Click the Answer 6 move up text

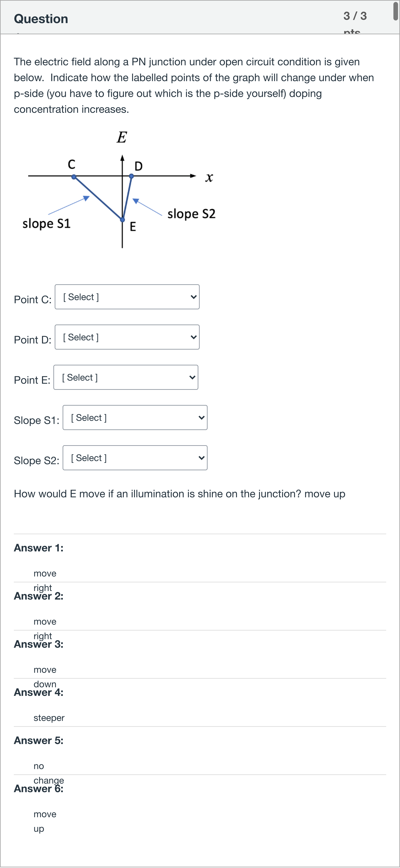(x=45, y=821)
